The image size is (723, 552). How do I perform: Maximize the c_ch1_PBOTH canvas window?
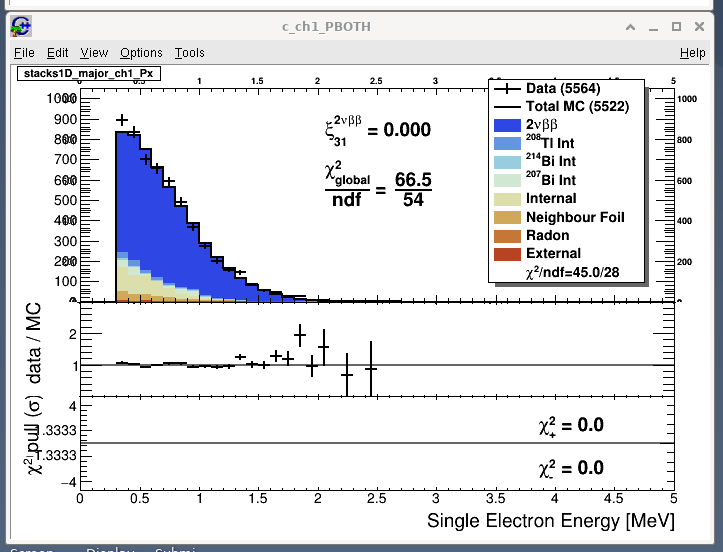click(677, 26)
